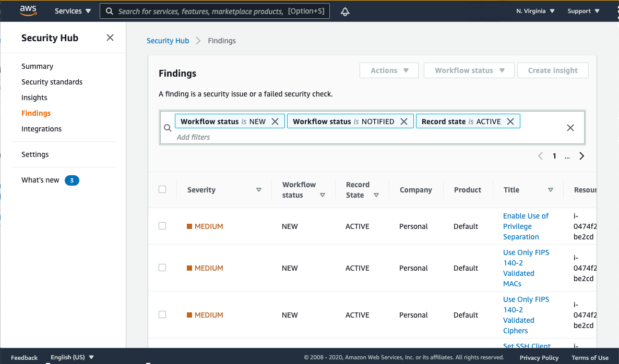Remove the Workflow status NEW filter
Viewport: 619px width, 364px height.
click(275, 121)
